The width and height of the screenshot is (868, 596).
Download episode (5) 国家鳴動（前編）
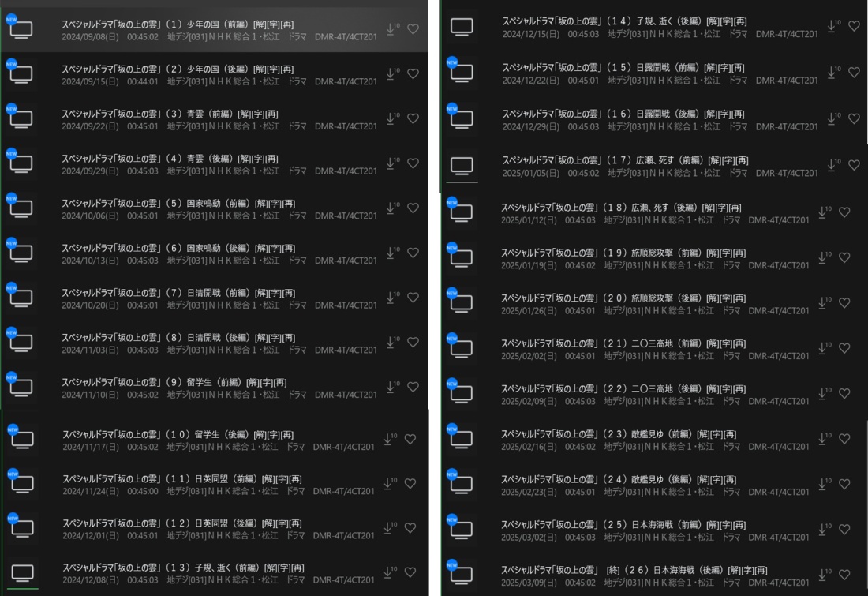tap(391, 208)
